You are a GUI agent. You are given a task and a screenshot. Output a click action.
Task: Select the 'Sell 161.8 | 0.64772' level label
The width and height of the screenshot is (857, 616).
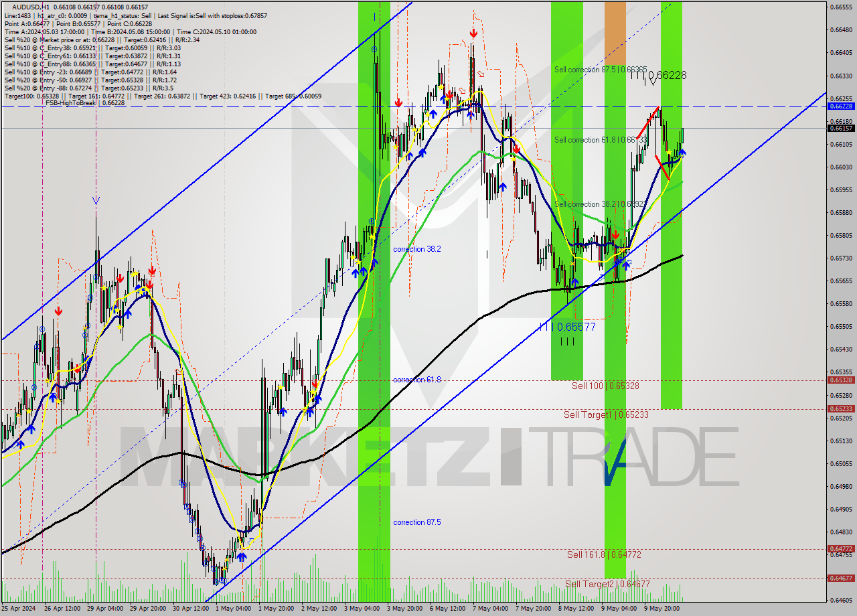[604, 554]
